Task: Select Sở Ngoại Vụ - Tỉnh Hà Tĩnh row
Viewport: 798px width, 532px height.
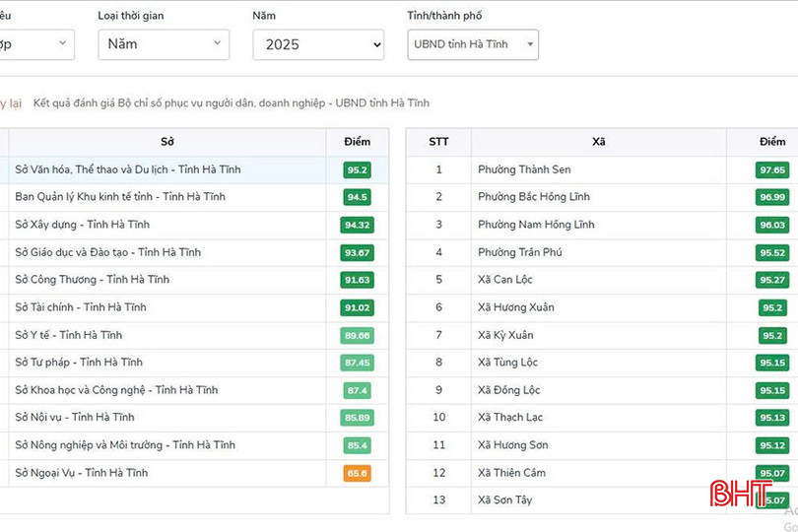Action: point(82,473)
